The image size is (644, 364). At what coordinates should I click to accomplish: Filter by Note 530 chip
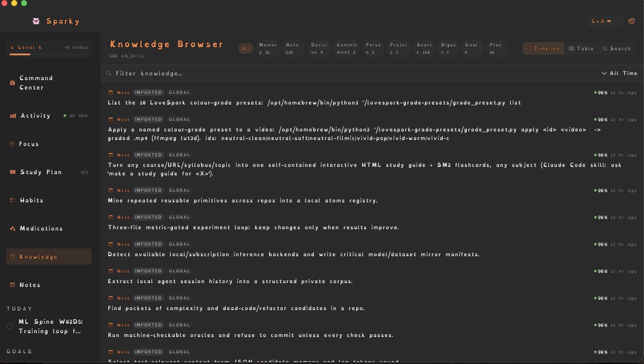(293, 48)
